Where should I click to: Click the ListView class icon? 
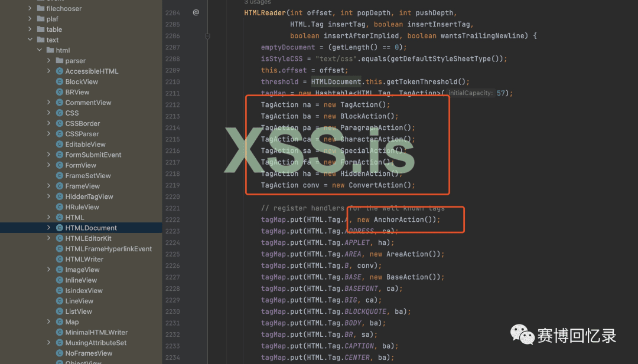click(x=60, y=311)
